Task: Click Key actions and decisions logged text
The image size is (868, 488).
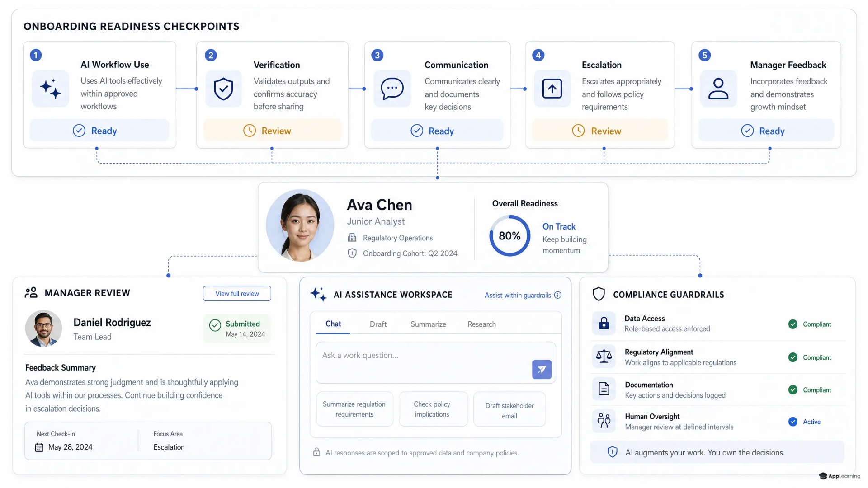Action: [x=675, y=395]
